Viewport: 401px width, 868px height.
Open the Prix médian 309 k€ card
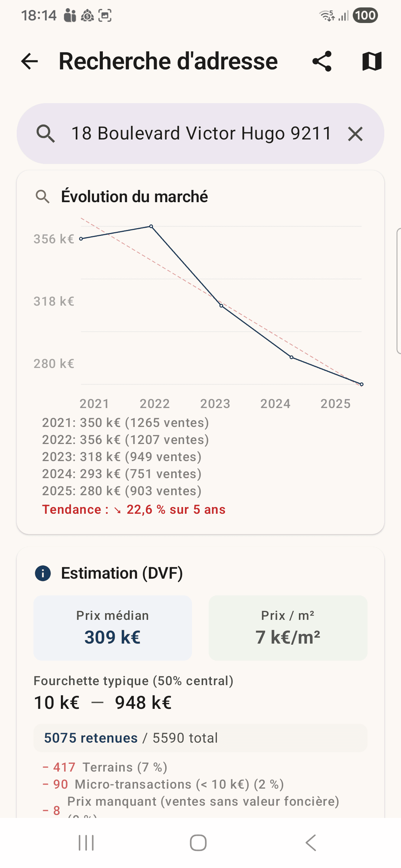click(x=113, y=628)
